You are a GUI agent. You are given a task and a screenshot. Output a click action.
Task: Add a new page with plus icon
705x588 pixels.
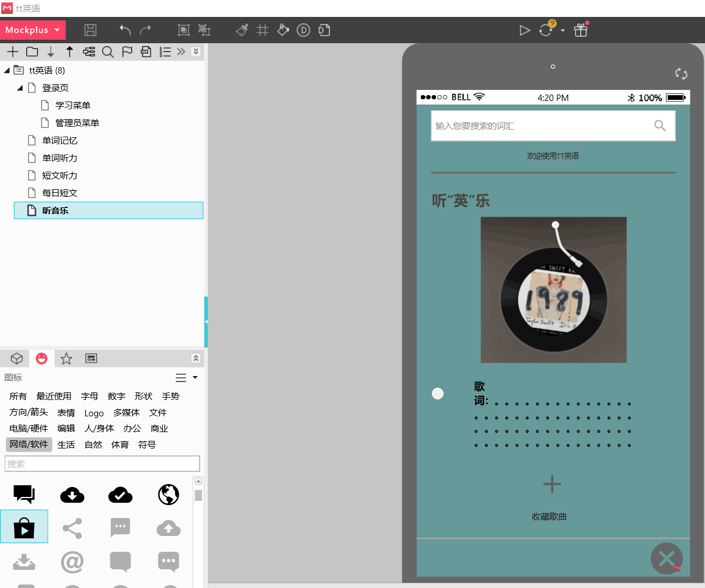[x=13, y=51]
